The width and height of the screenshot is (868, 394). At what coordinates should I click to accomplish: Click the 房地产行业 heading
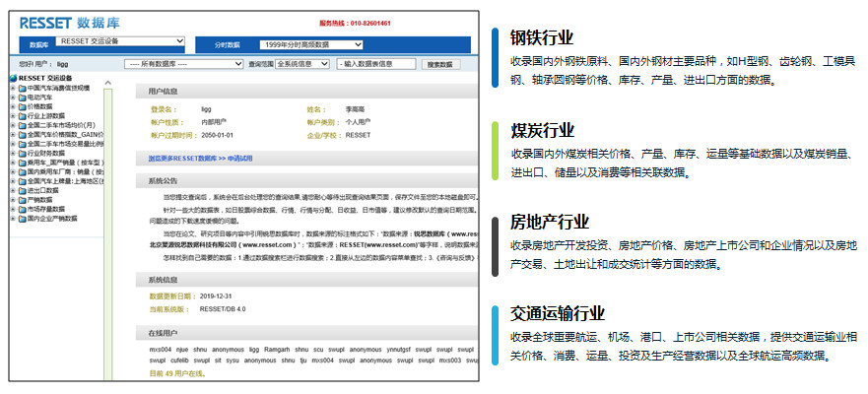click(550, 223)
